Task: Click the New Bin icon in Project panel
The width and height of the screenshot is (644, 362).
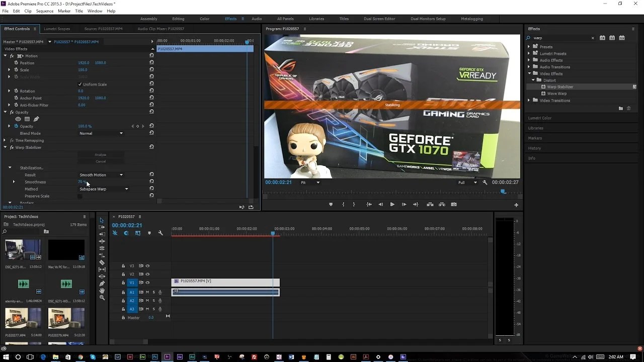Action: (x=46, y=232)
